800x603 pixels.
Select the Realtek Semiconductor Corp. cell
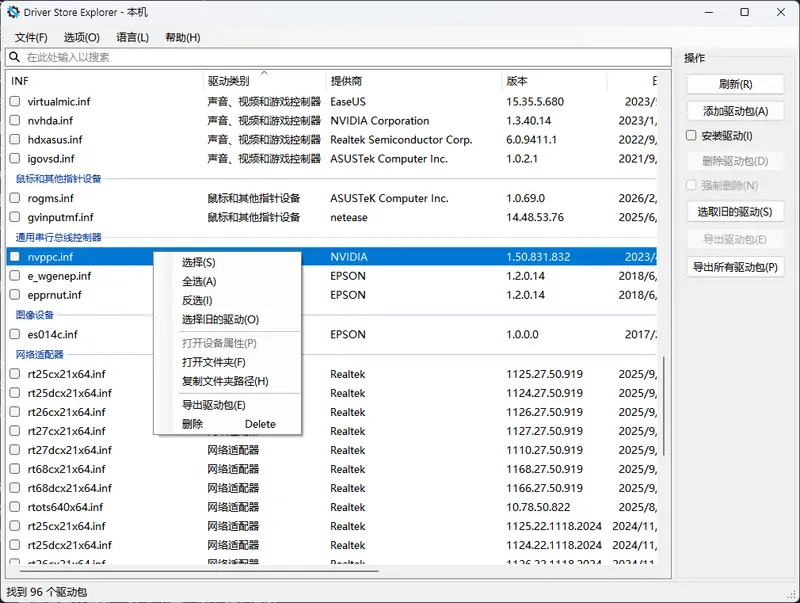pyautogui.click(x=401, y=139)
